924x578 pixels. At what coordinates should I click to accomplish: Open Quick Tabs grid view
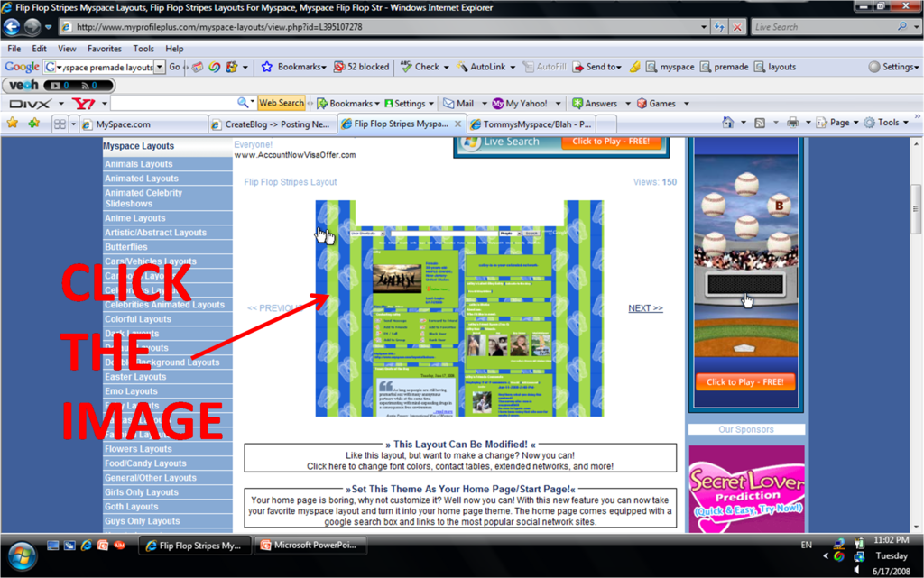[60, 124]
